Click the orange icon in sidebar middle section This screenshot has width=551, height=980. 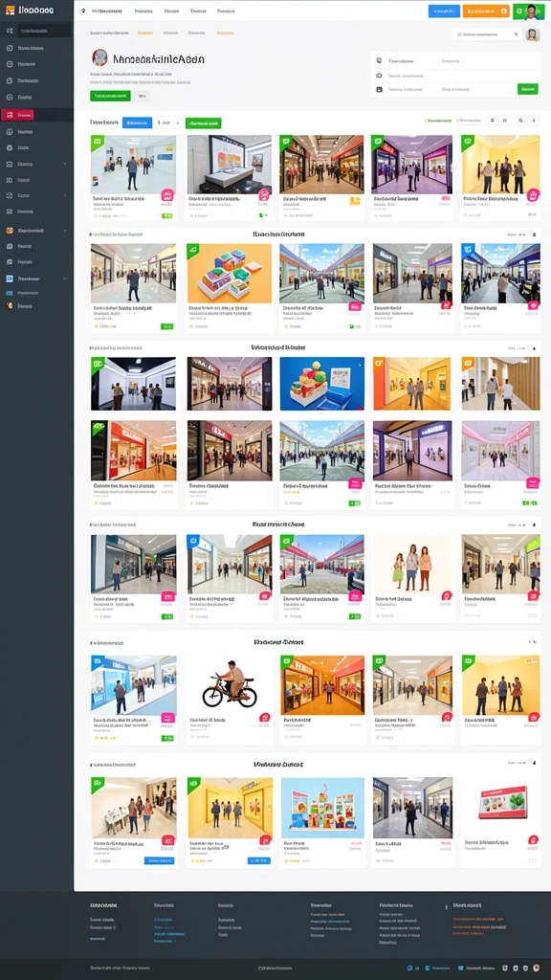coord(10,230)
